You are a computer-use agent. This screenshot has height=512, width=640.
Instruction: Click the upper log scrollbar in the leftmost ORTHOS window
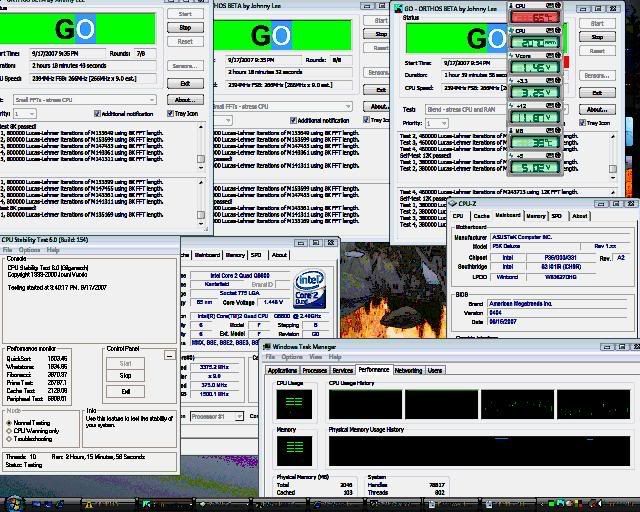pyautogui.click(x=201, y=147)
